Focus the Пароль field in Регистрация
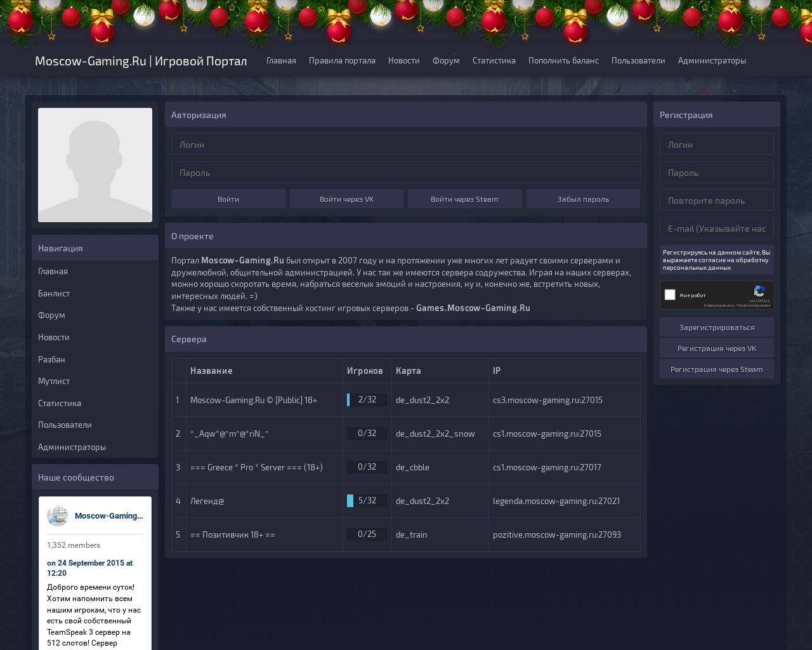The height and width of the screenshot is (650, 812). tap(717, 172)
